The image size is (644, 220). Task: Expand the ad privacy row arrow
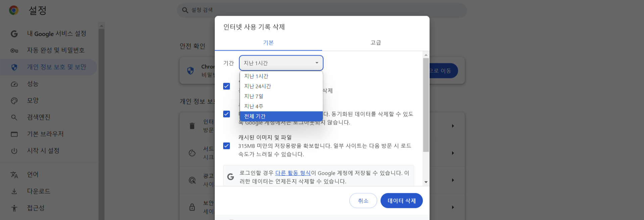(453, 180)
